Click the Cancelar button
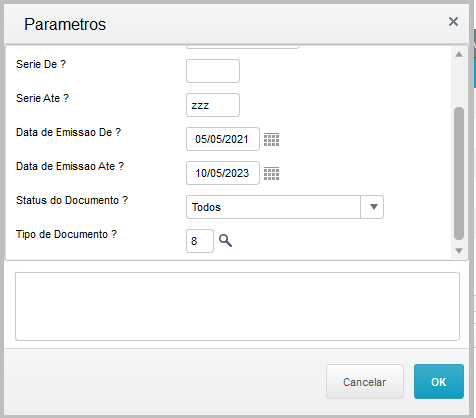Screen dimensions: 476x418 [x=365, y=382]
